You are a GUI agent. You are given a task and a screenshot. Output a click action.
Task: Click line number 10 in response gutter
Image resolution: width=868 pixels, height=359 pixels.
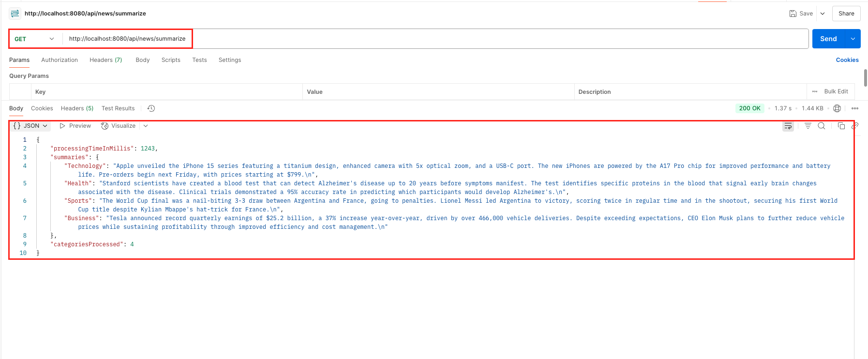pos(23,253)
